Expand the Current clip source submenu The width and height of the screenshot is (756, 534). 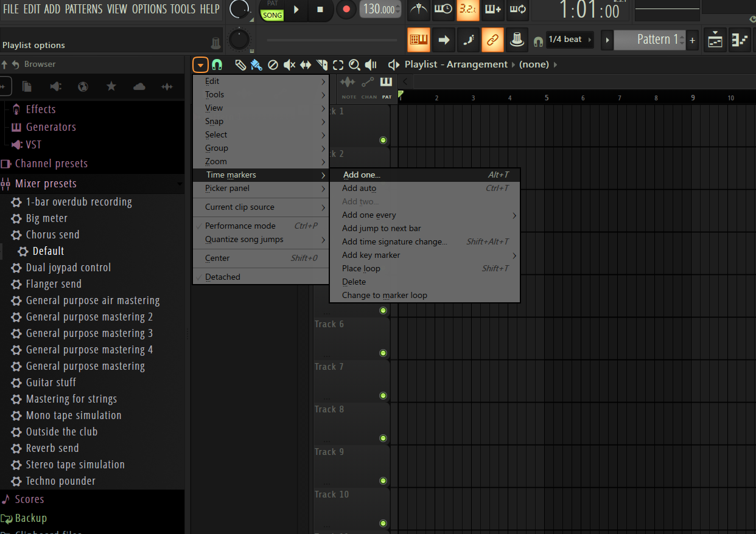[x=261, y=207]
